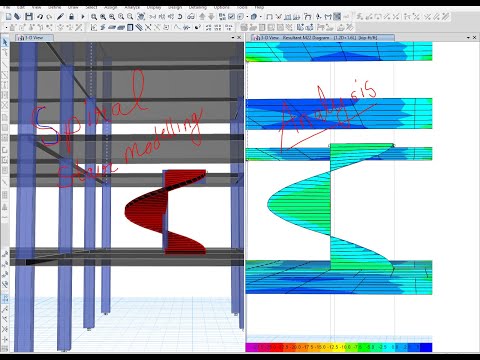Open the Draw menu
The width and height of the screenshot is (480, 360).
[x=73, y=7]
